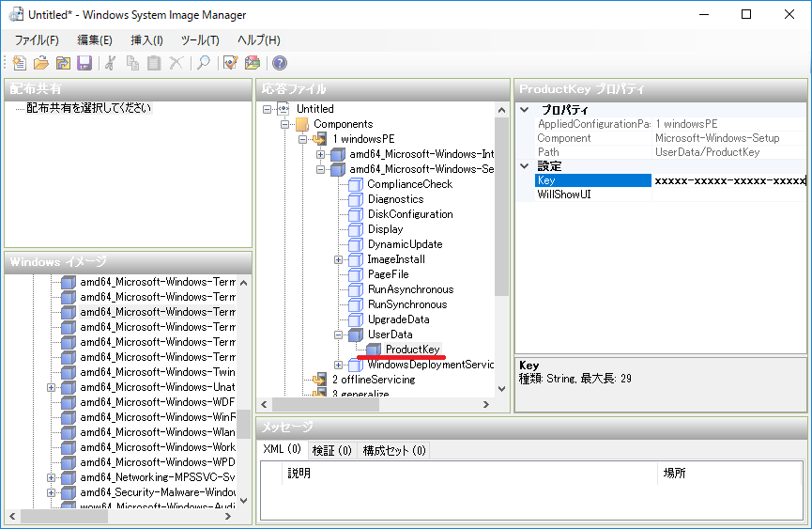Create a configuration set with the toolbar icon
Screen dimensions: 812x529
click(x=253, y=63)
